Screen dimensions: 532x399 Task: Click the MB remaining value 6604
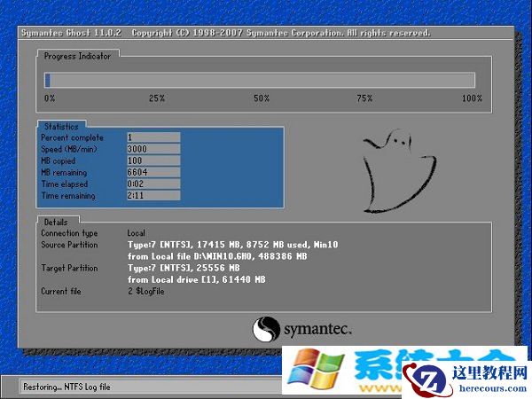click(x=153, y=172)
